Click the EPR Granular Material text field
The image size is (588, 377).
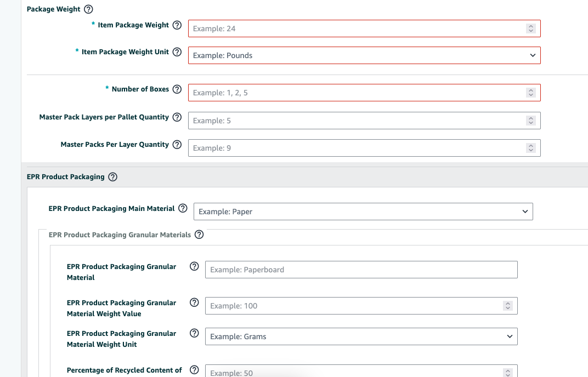coord(361,270)
